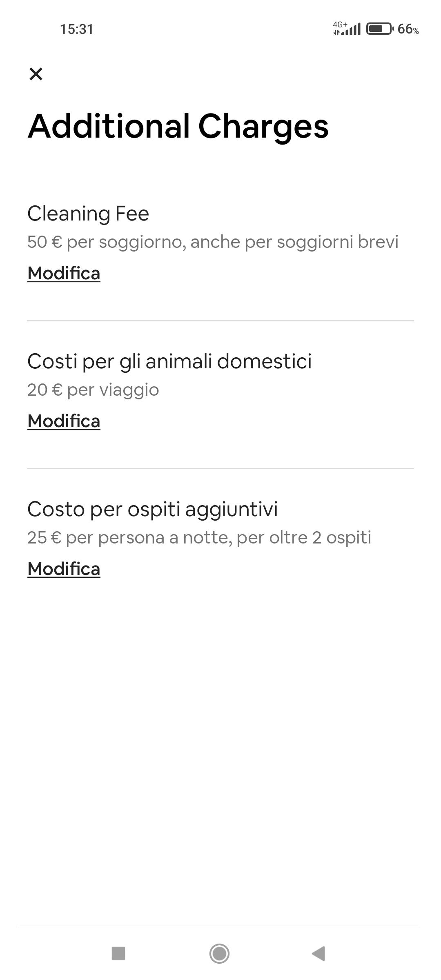
Task: Click the divider line above Costo per ospiti aggiuntivi
Action: (220, 469)
